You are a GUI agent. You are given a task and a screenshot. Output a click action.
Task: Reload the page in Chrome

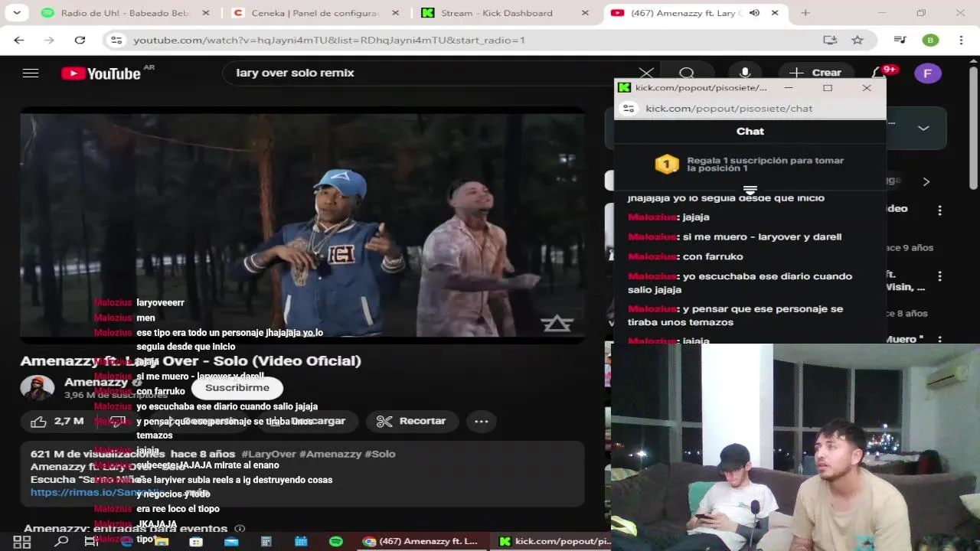[80, 40]
